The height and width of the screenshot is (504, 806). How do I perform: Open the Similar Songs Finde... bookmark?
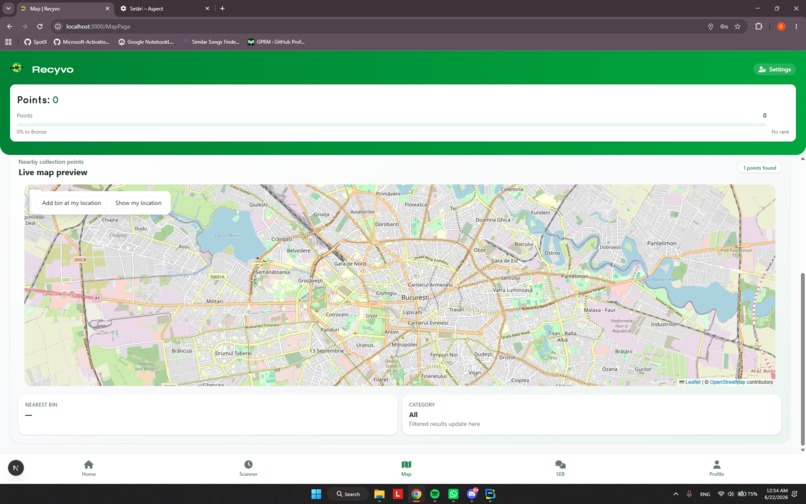coord(211,42)
